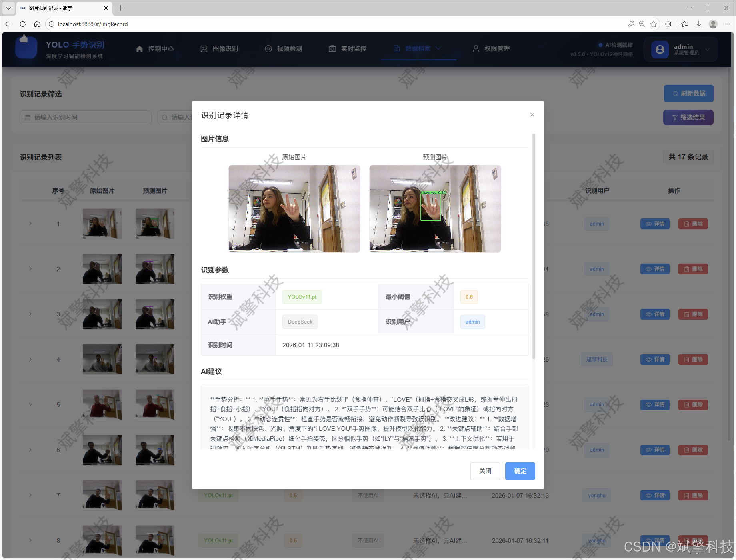Open row 5 predicted image thumbnail
The width and height of the screenshot is (736, 560).
click(x=155, y=404)
